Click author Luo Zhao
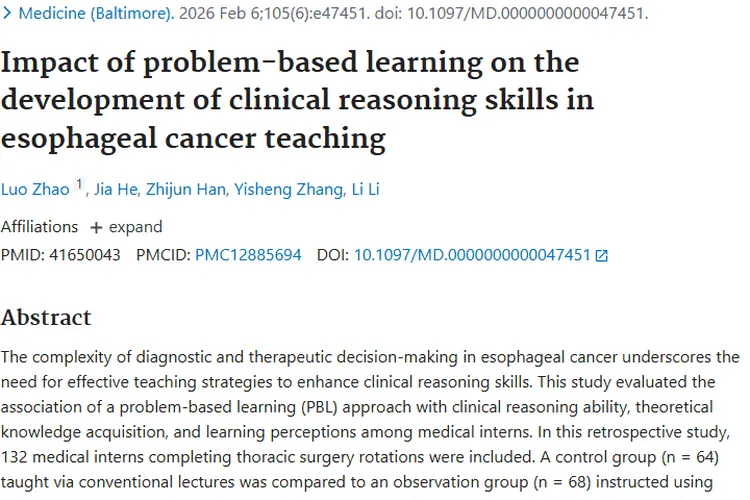750x500 pixels. (35, 189)
